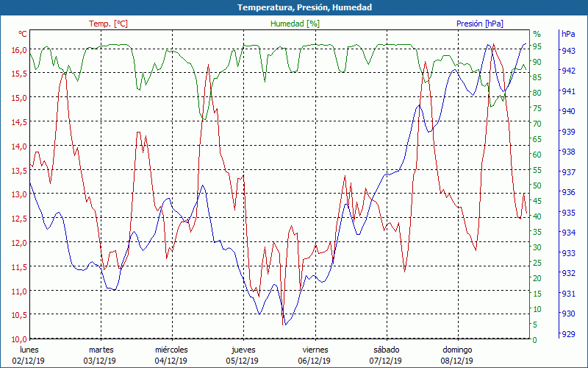Click the 95 humidity axis value
Screen dimensions: 588x368
(x=537, y=46)
